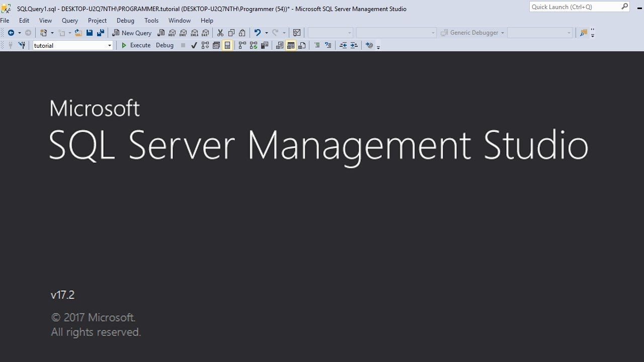
Task: Click the Save All icon
Action: [x=101, y=33]
